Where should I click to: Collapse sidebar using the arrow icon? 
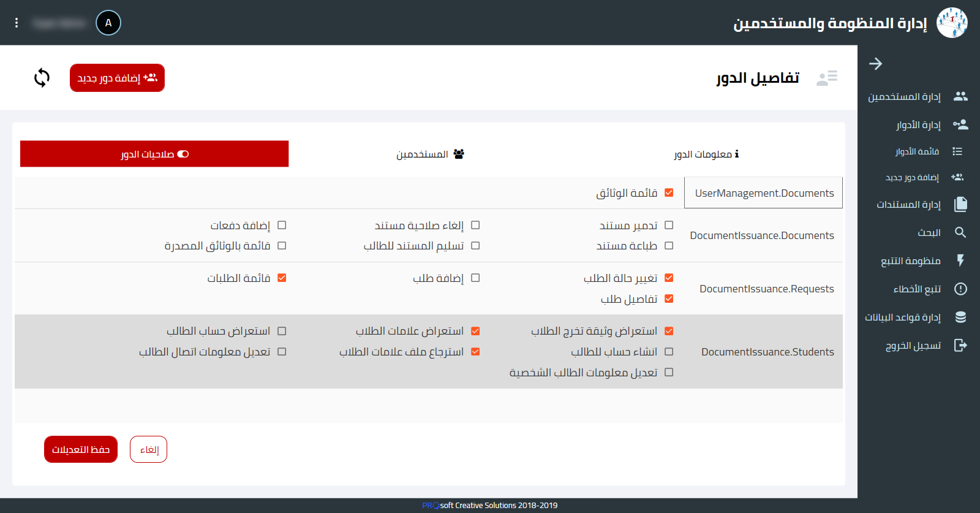[x=875, y=64]
